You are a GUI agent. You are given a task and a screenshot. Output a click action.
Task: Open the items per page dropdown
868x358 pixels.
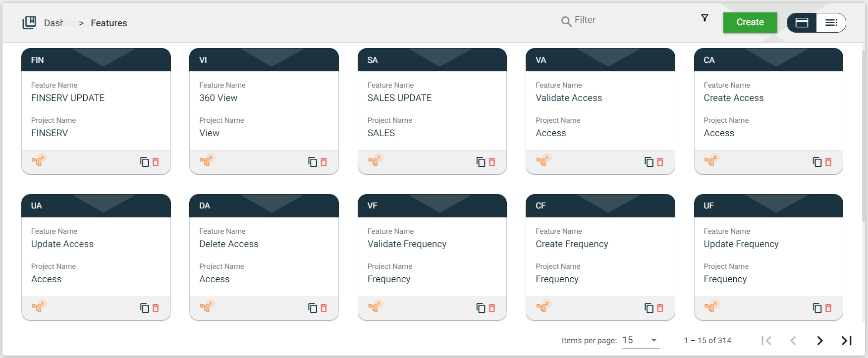(x=640, y=340)
